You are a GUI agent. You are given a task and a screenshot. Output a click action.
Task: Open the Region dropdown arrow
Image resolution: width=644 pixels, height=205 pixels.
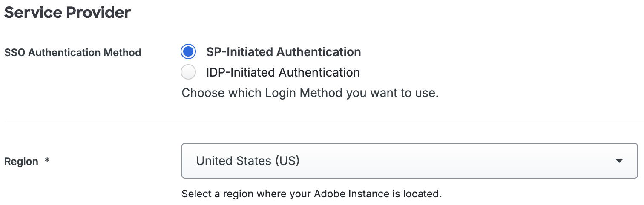pos(619,161)
